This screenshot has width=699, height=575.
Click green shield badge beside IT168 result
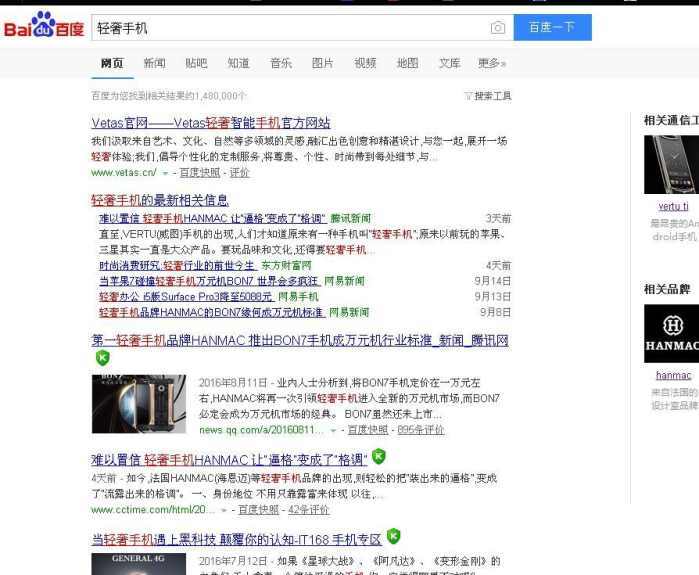[x=393, y=536]
